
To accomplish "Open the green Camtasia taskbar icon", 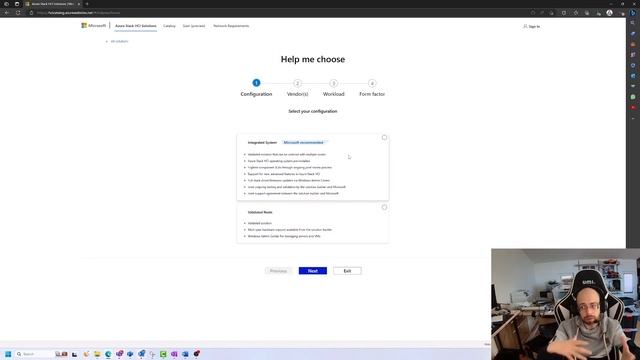I will click(x=163, y=354).
